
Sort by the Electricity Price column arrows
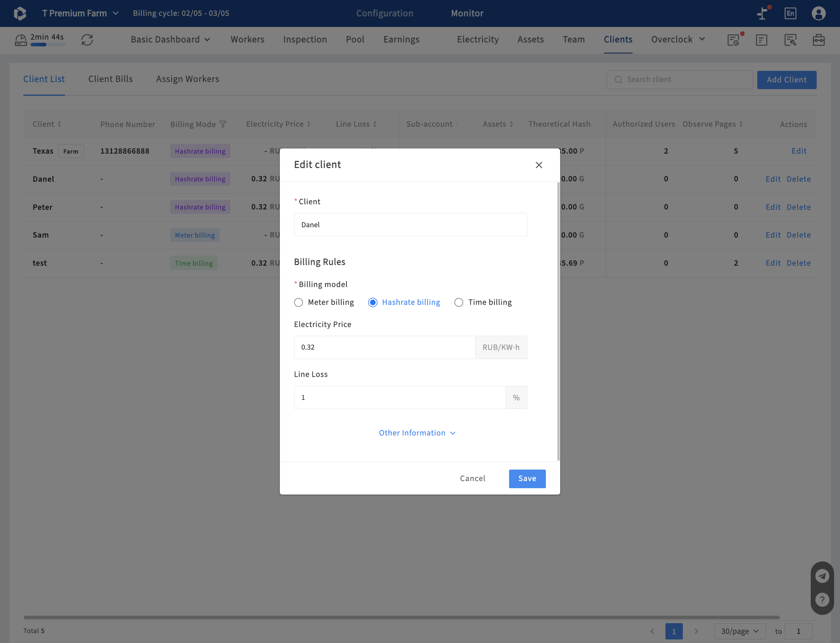[x=309, y=124]
